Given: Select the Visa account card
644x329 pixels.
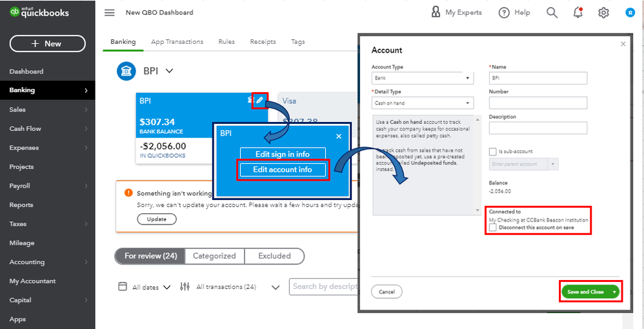Looking at the screenshot, I should (x=317, y=127).
